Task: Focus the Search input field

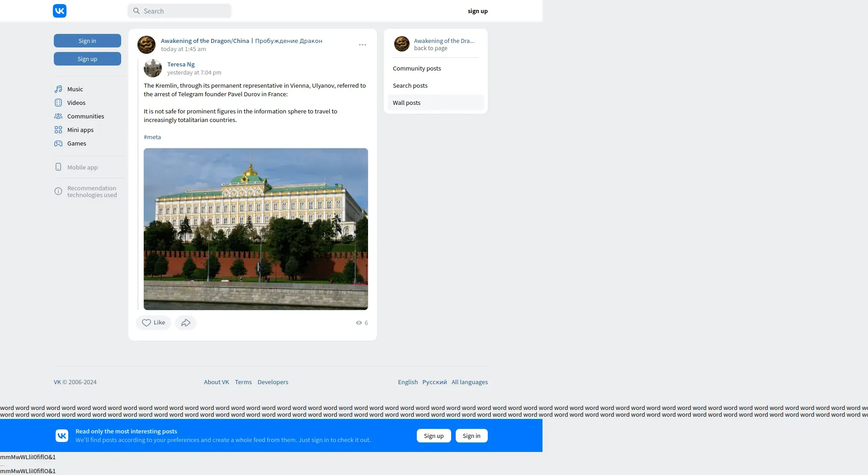Action: coord(179,11)
